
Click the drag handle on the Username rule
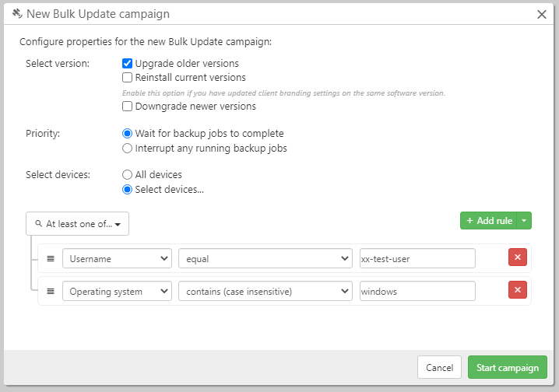[51, 258]
